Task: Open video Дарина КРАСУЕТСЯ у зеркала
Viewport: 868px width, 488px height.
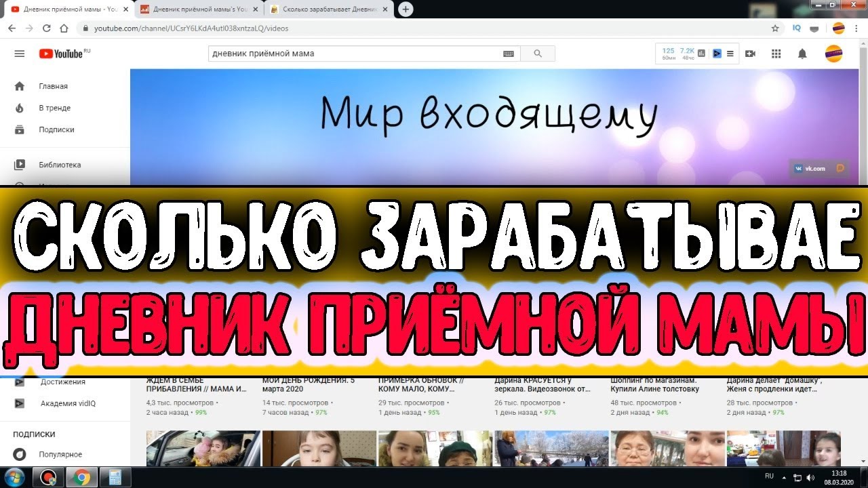Action: coord(542,385)
